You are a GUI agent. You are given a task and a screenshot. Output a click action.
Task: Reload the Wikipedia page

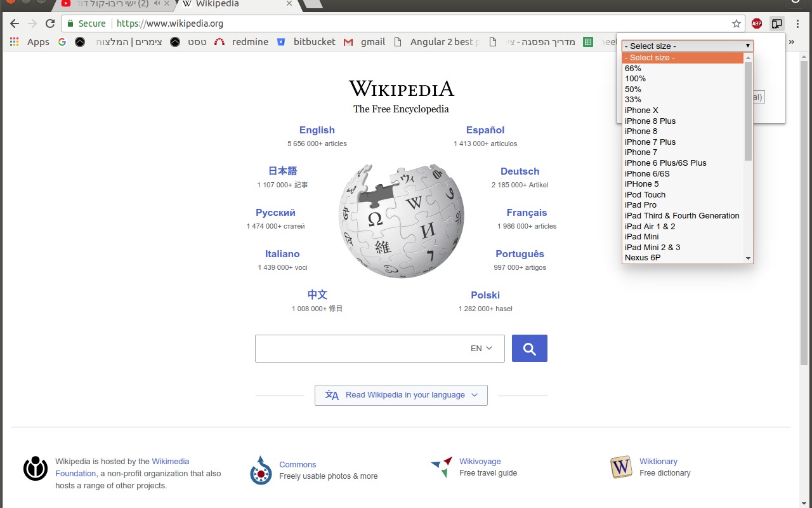coord(50,23)
